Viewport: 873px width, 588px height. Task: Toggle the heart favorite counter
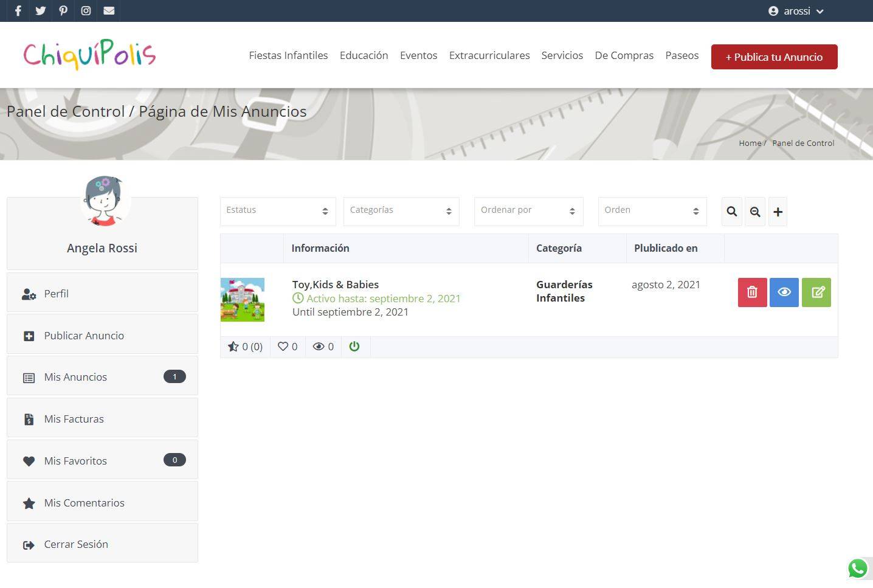(x=288, y=347)
